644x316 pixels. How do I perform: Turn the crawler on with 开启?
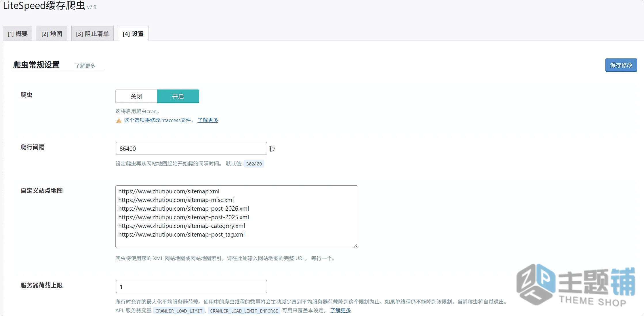coord(178,96)
